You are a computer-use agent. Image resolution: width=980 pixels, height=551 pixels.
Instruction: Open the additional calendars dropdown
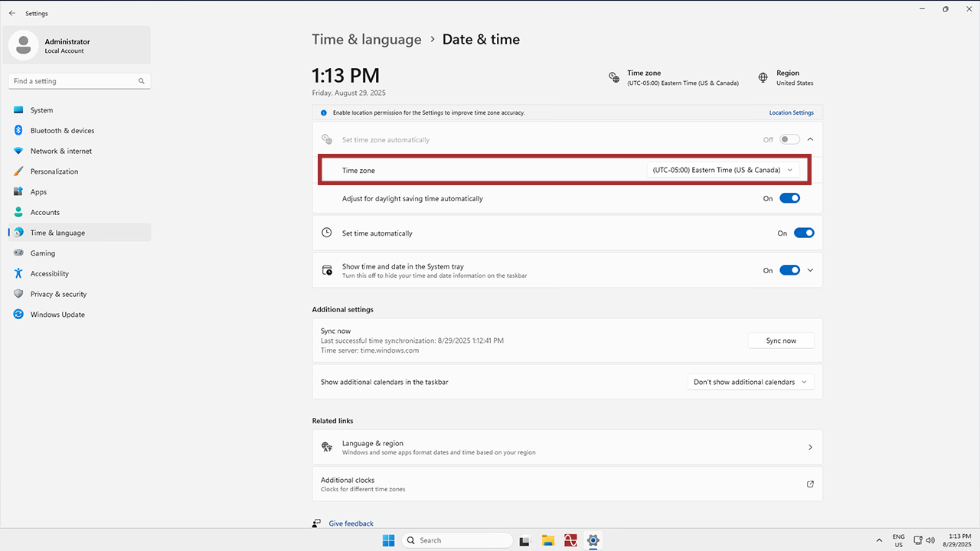tap(750, 382)
